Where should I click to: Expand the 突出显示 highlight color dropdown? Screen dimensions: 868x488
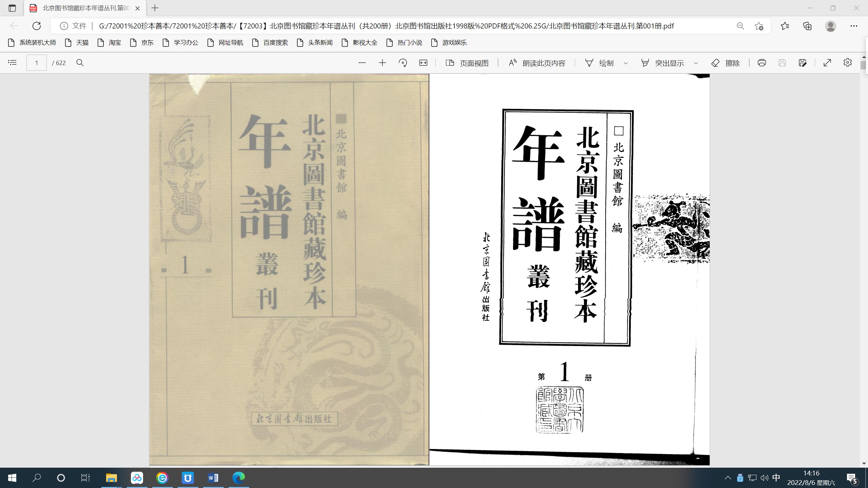696,63
